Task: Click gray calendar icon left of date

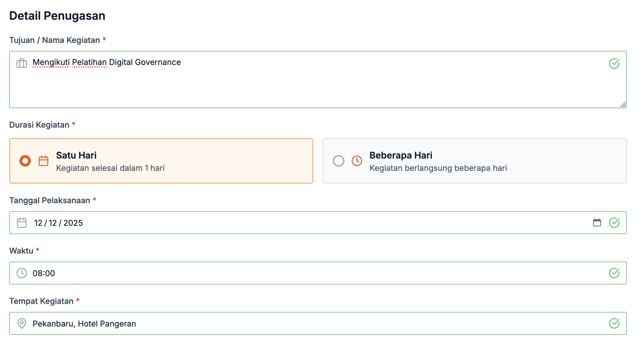Action: point(22,223)
